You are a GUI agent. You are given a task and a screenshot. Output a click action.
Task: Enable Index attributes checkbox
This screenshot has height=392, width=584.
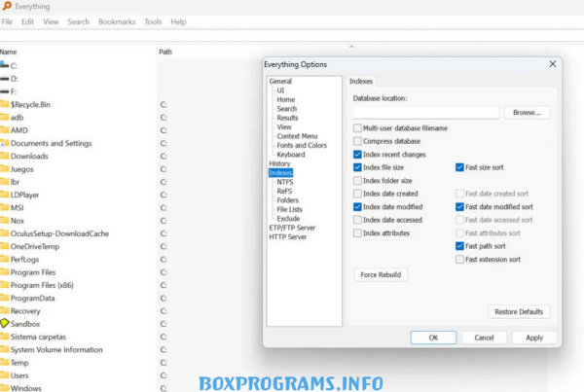pos(357,233)
